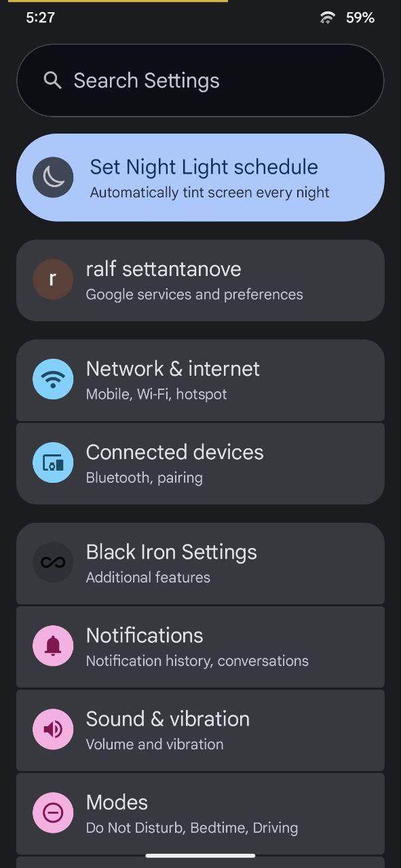Tap the infinity icon for Black Iron Settings
The image size is (401, 868).
pyautogui.click(x=53, y=562)
